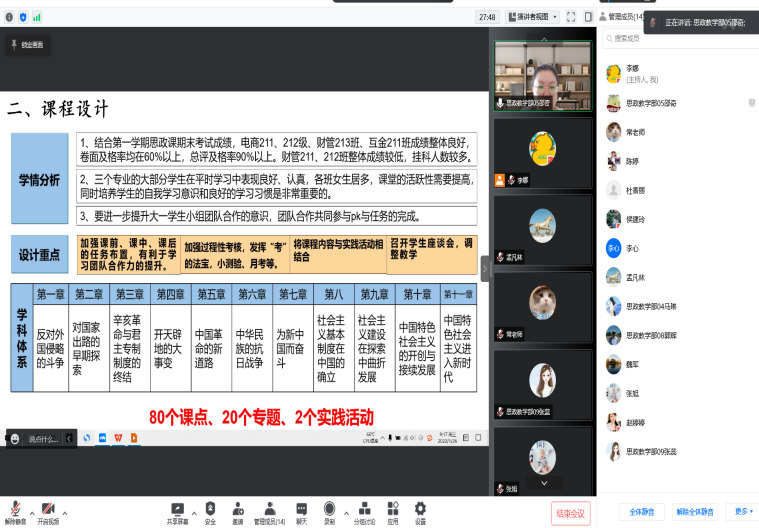Open the share screen tool

point(178,508)
